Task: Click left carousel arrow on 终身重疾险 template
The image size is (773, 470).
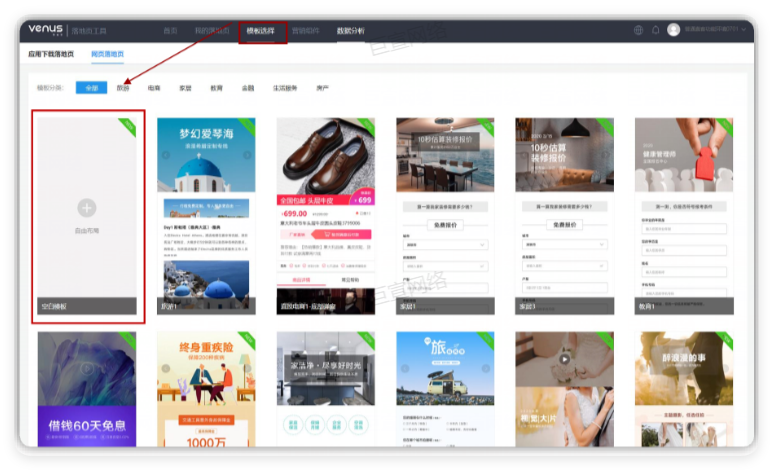Action: [166, 368]
